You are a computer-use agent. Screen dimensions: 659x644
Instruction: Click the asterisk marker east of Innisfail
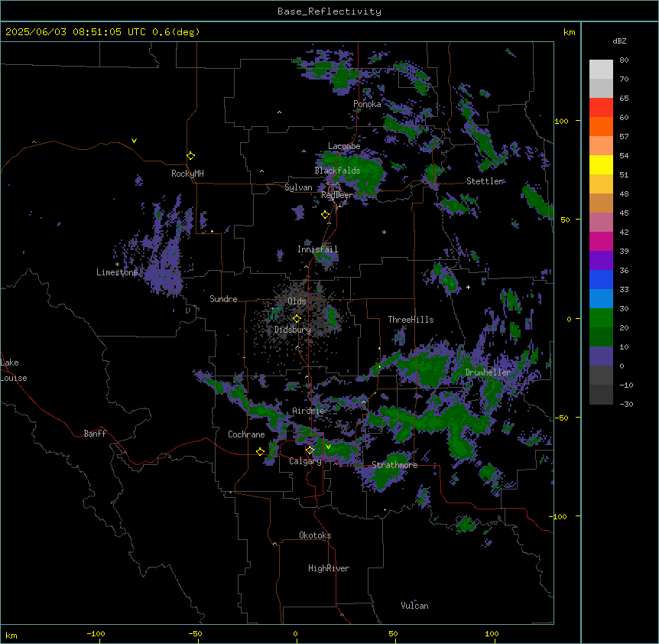[384, 233]
